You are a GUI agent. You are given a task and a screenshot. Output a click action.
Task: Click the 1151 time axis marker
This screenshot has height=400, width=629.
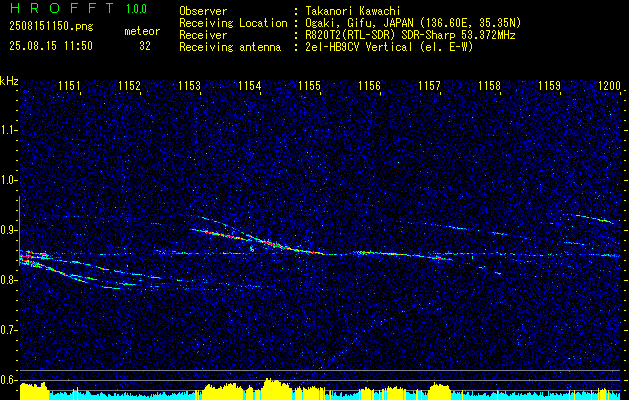tap(69, 86)
